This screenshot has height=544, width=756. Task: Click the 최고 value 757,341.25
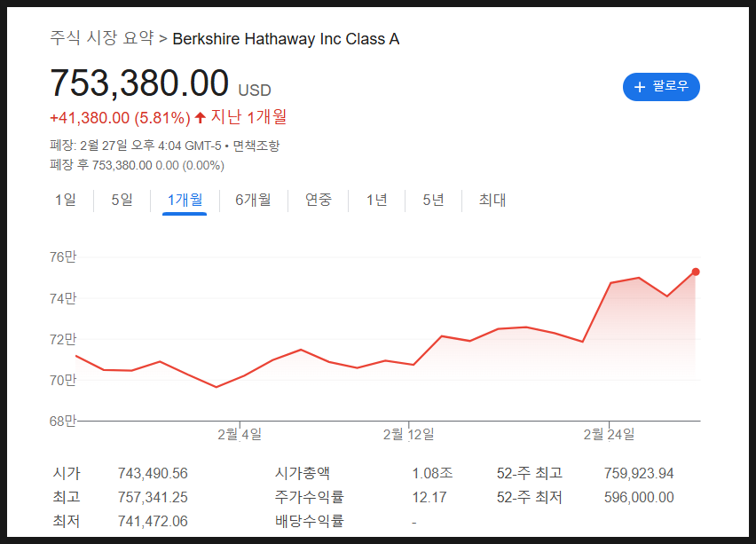tap(153, 497)
